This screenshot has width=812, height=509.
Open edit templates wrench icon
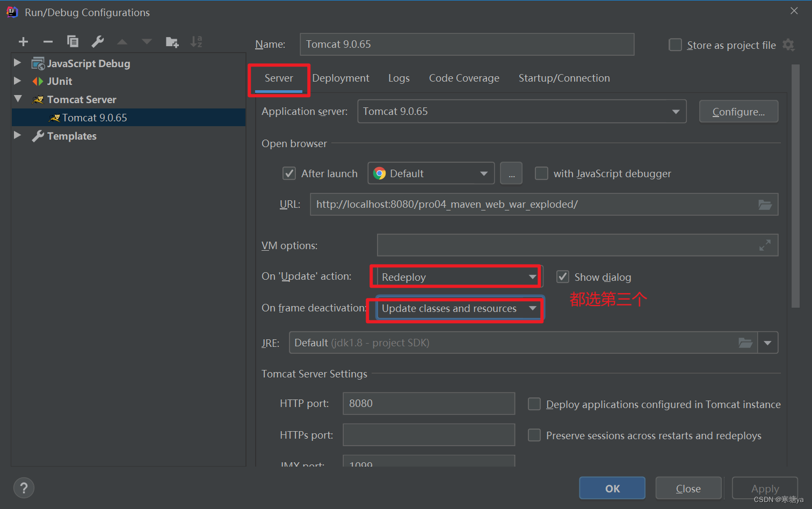coord(98,41)
